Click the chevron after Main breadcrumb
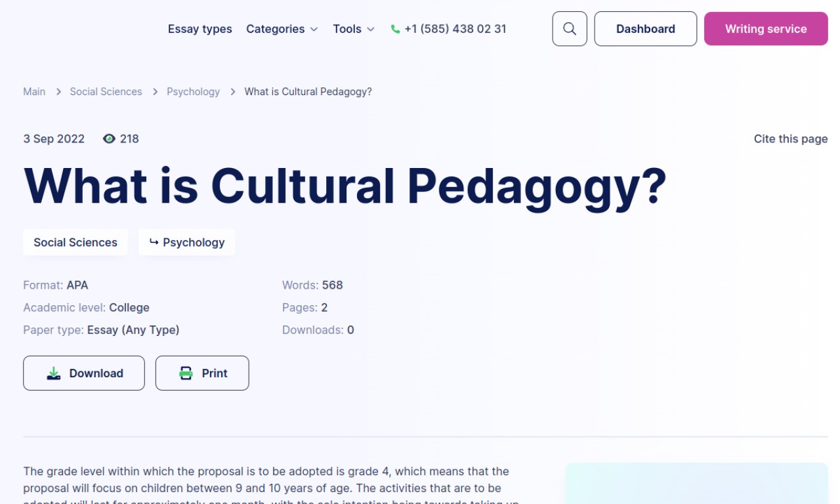This screenshot has width=840, height=504. 58,92
